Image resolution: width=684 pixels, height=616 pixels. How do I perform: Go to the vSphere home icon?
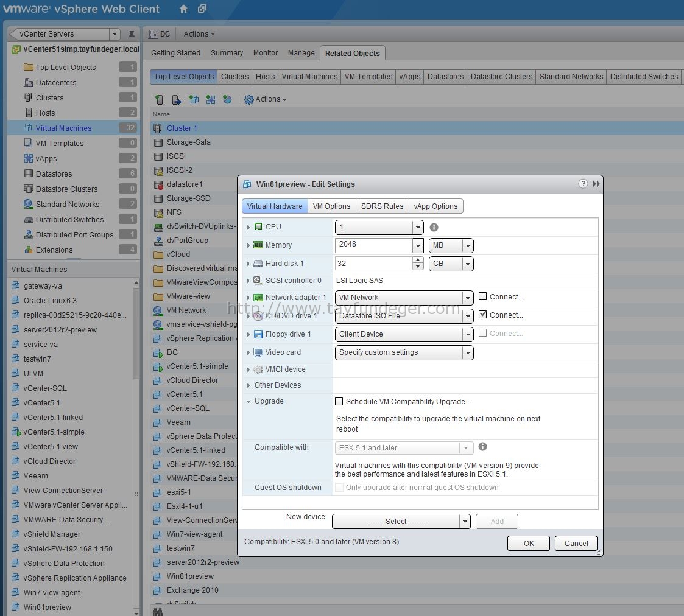(184, 9)
